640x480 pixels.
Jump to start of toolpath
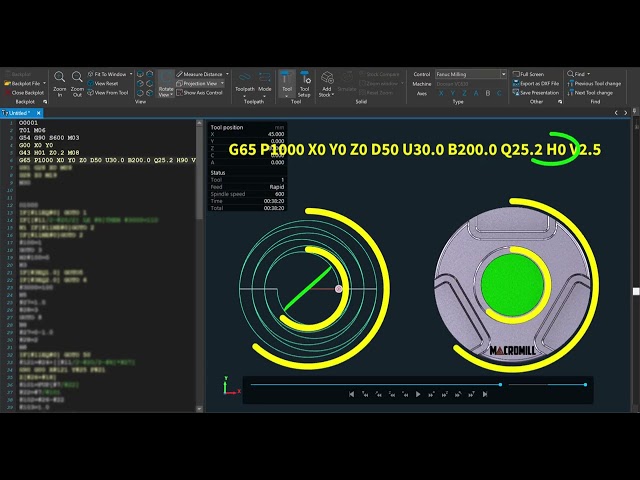tap(351, 394)
